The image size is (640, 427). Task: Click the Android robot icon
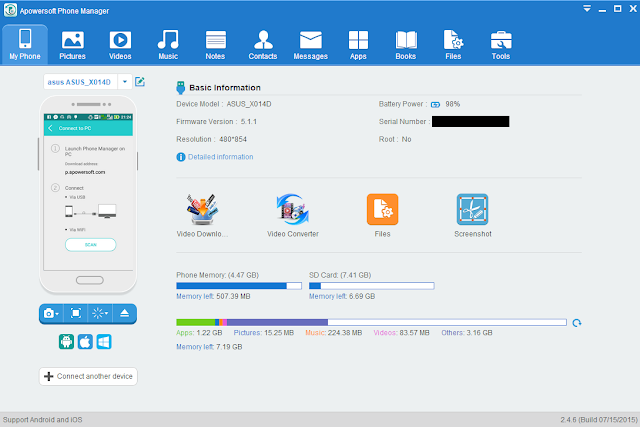[x=66, y=342]
